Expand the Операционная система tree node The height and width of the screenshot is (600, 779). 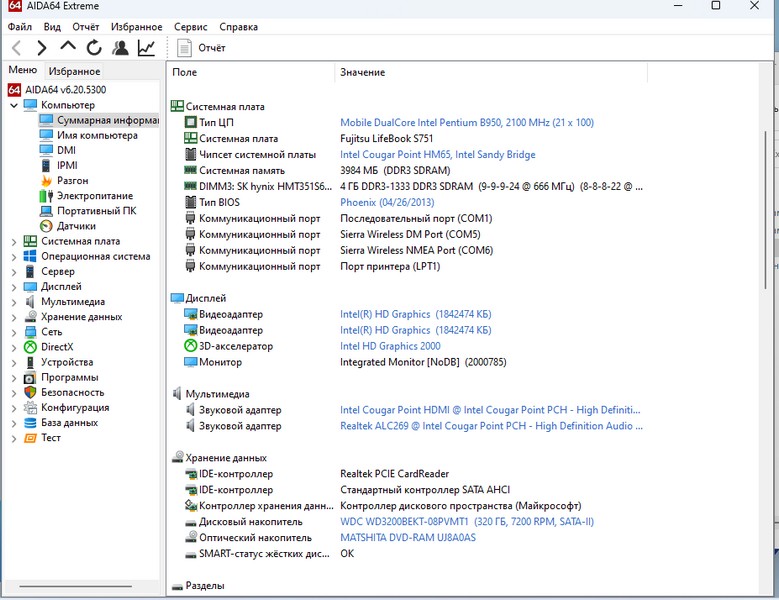click(13, 256)
